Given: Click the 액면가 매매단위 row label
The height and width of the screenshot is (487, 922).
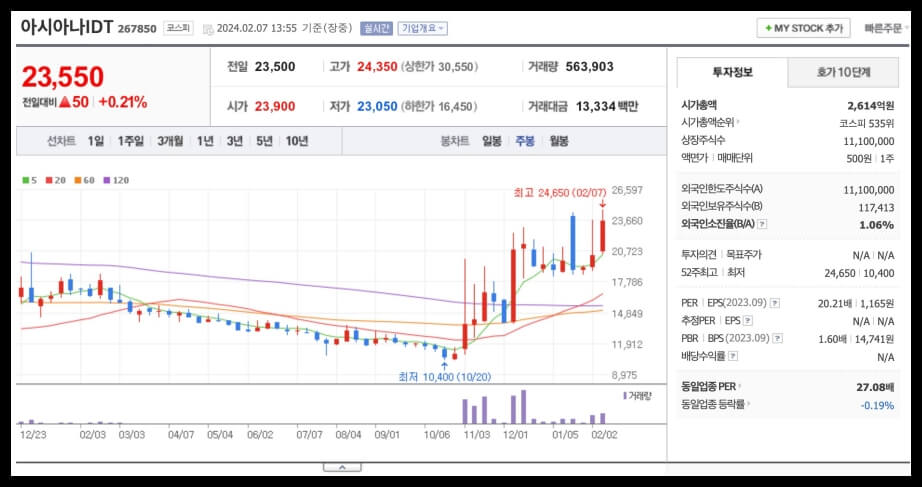Looking at the screenshot, I should pos(717,158).
